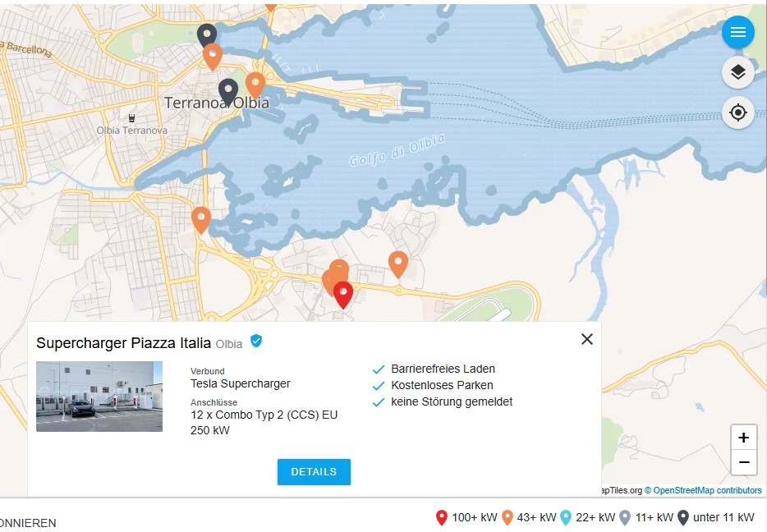Select the lone orange marker right of the red marker
This screenshot has width=767, height=532.
click(x=398, y=263)
